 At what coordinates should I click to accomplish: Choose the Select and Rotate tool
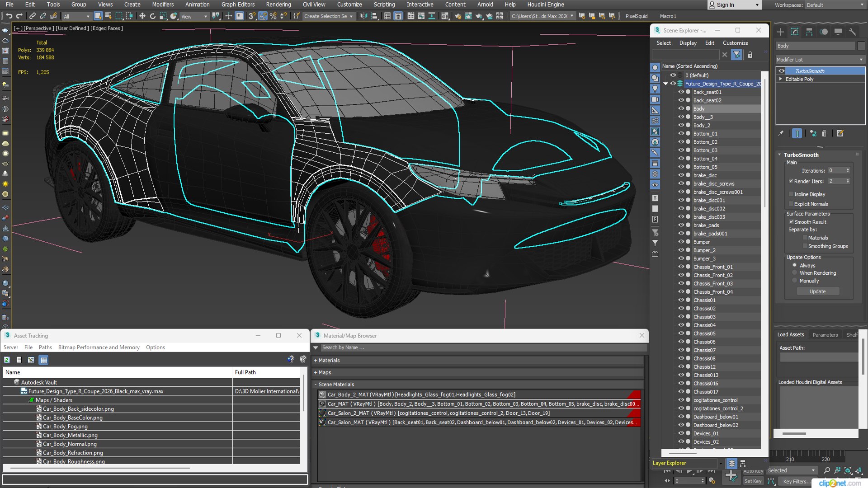tap(152, 16)
